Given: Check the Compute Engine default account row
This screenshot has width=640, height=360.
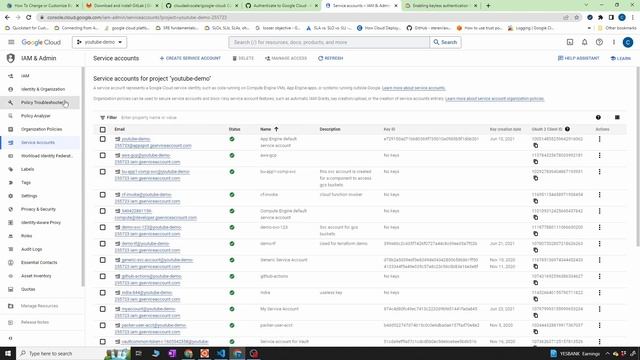Looking at the screenshot, I should coord(102,211).
